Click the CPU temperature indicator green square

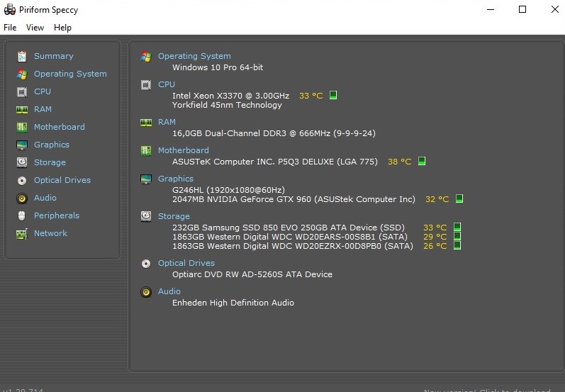tap(332, 95)
